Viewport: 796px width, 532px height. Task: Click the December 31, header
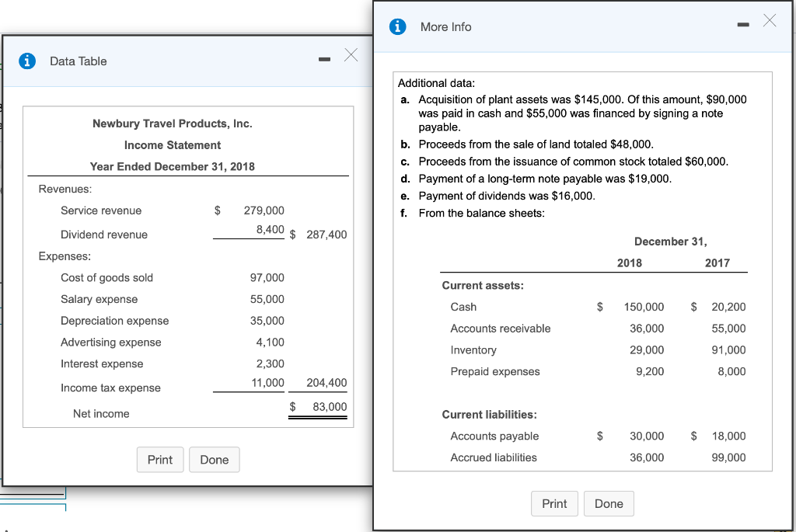[x=671, y=242]
